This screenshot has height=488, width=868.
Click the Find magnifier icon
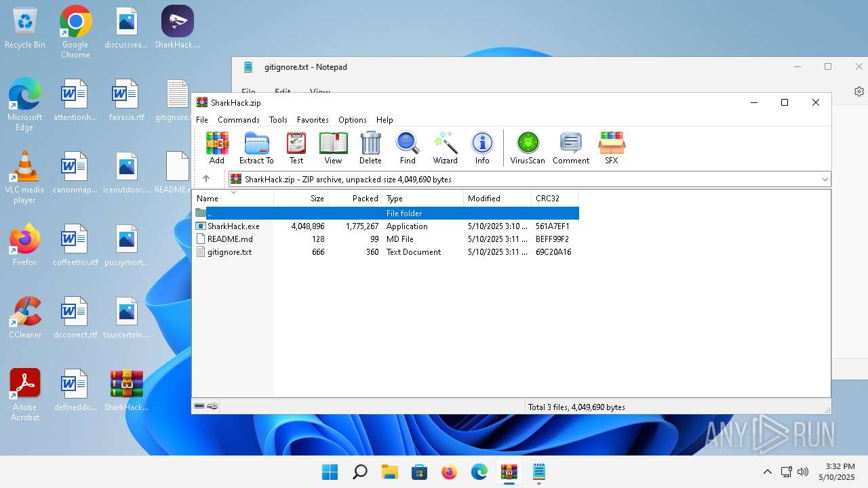[408, 148]
